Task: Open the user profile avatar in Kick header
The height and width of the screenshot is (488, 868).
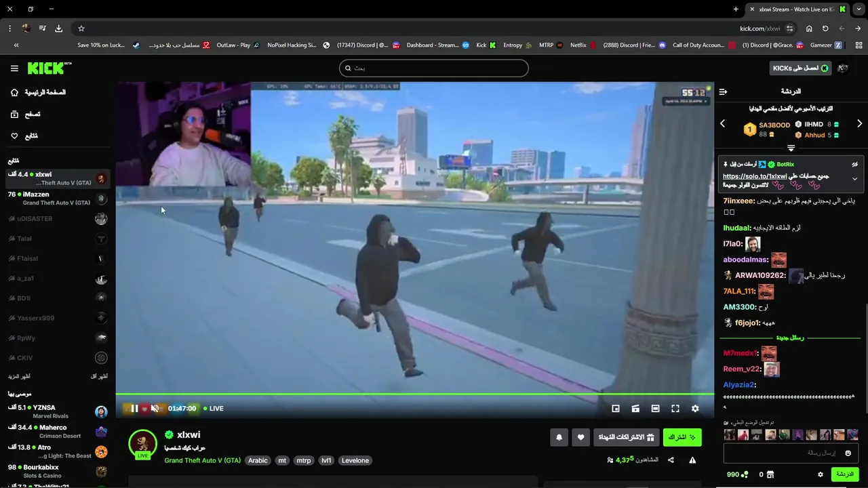Action: coord(843,68)
